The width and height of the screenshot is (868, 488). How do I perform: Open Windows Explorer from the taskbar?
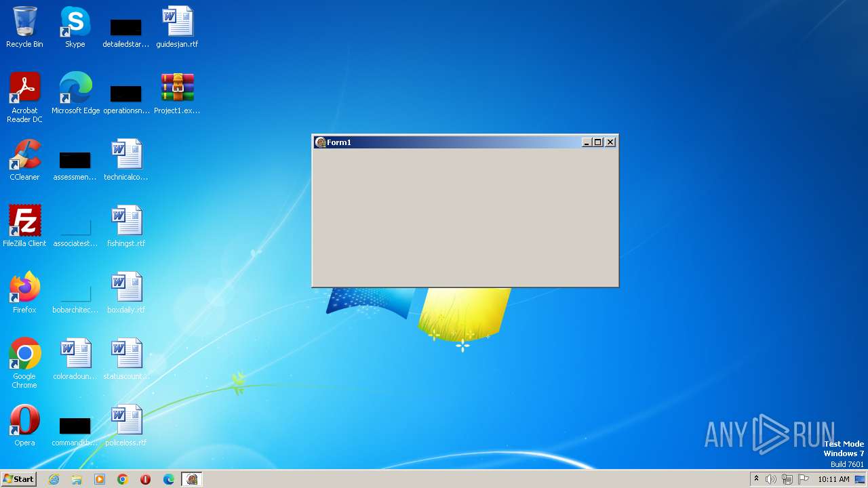click(x=77, y=479)
